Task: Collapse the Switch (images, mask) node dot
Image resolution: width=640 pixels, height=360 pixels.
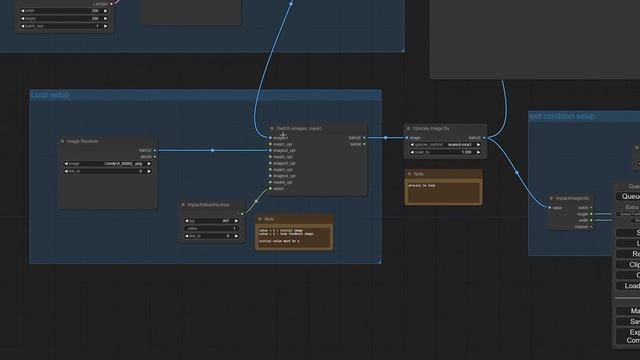Action: (x=272, y=129)
